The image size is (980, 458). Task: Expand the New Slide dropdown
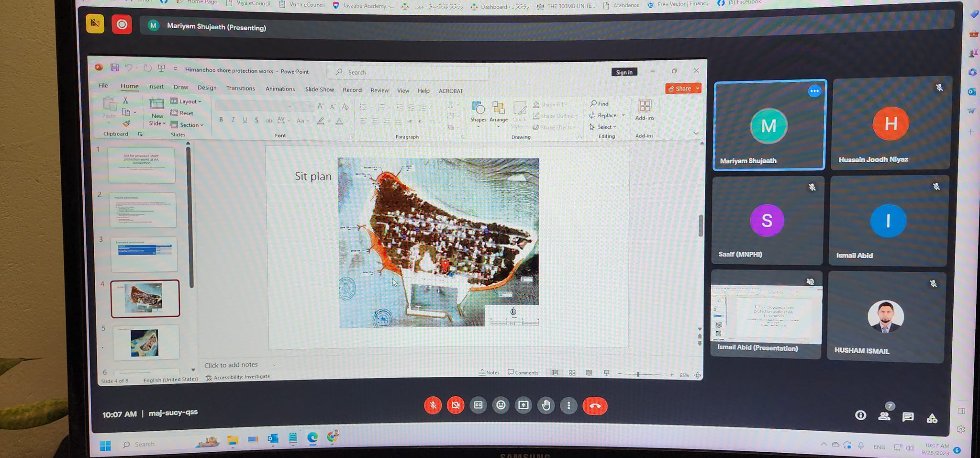point(157,123)
